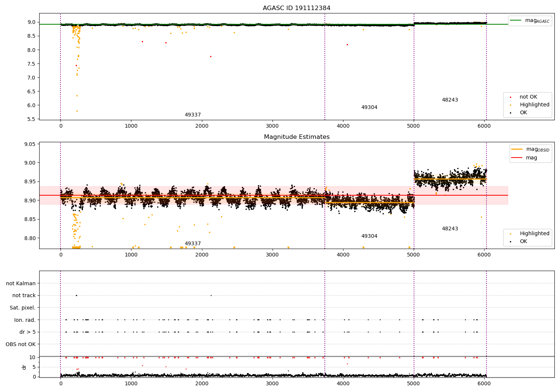Image resolution: width=560 pixels, height=392 pixels.
Task: Click the 'Magnitude Estimates' subplot title
Action: (296, 137)
